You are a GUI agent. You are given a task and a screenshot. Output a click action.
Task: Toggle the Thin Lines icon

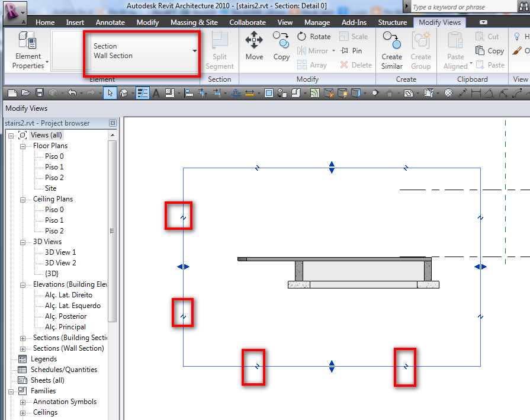pyautogui.click(x=142, y=93)
